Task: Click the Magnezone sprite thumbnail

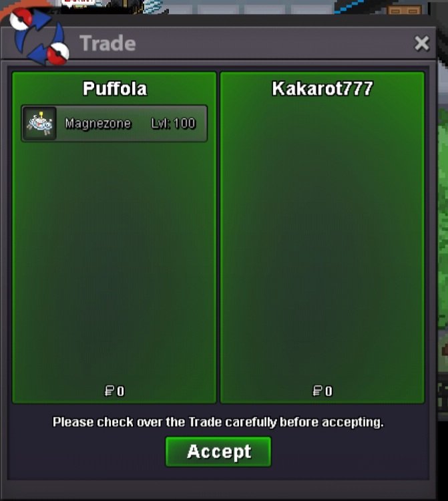Action: [x=40, y=124]
